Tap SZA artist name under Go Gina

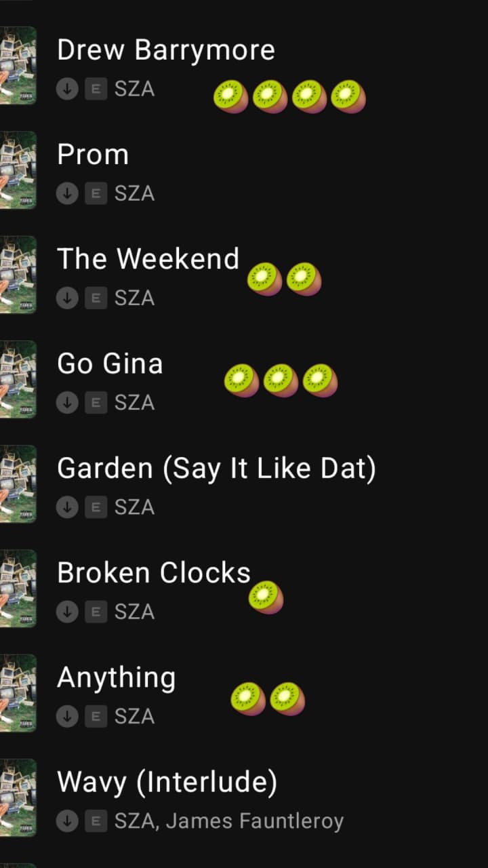tap(134, 403)
